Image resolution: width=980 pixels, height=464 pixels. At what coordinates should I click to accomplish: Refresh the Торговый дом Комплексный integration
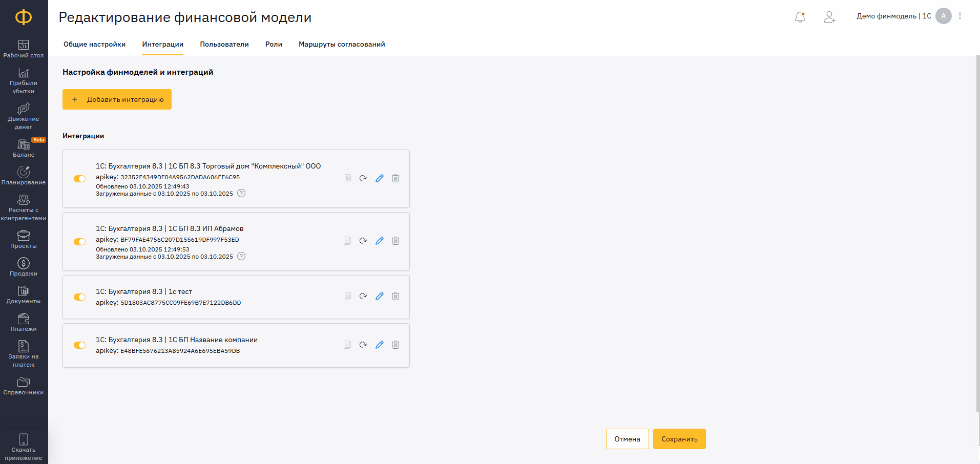coord(363,178)
